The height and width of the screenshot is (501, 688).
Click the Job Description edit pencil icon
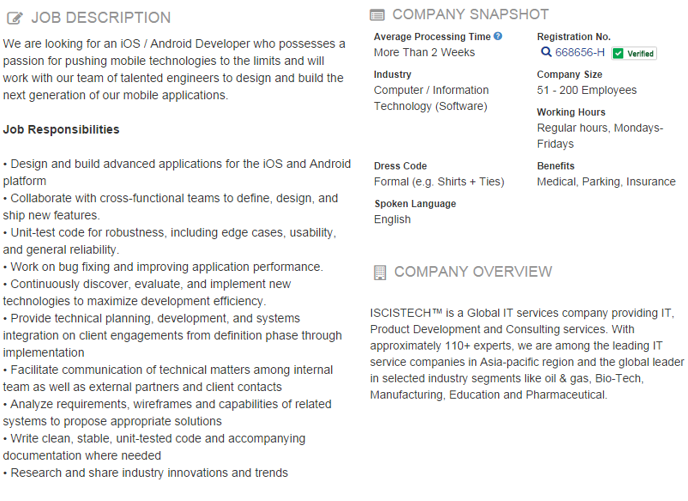coord(14,18)
